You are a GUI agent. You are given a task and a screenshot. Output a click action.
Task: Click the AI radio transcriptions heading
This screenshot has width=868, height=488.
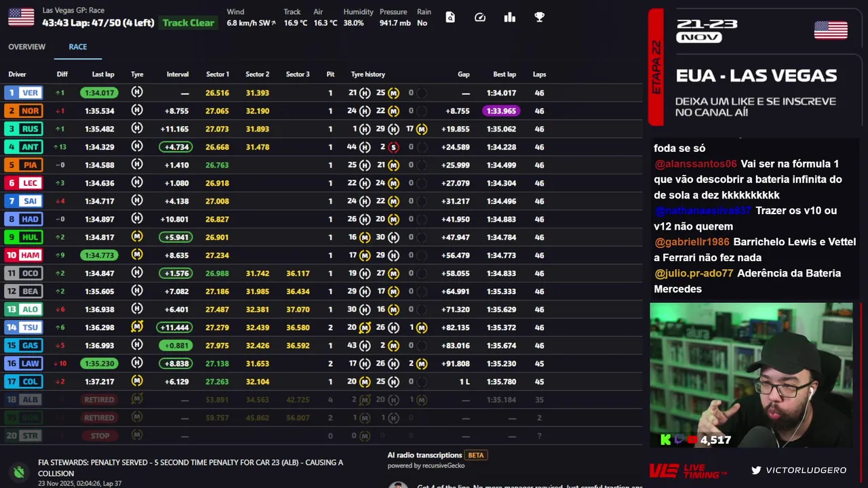[x=425, y=455]
